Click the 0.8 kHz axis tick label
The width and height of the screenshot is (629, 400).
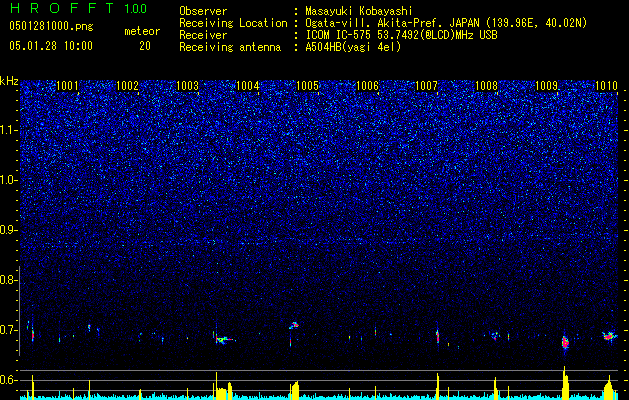pyautogui.click(x=8, y=280)
